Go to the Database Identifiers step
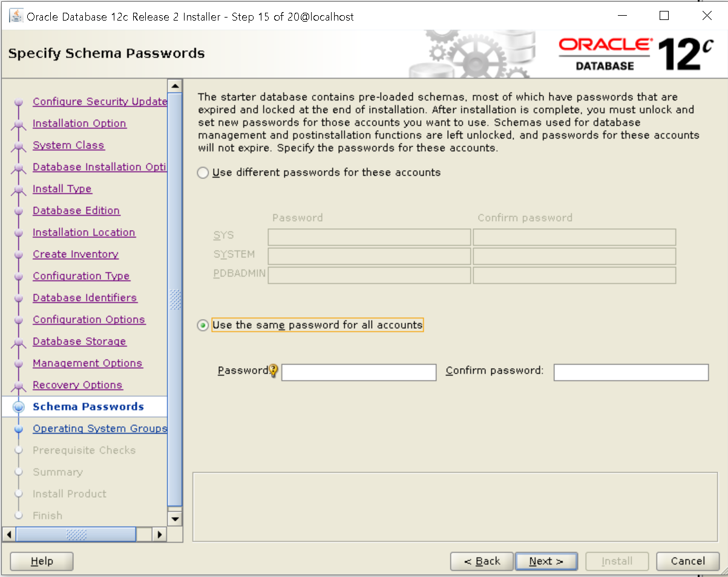Image resolution: width=728 pixels, height=577 pixels. pyautogui.click(x=85, y=298)
